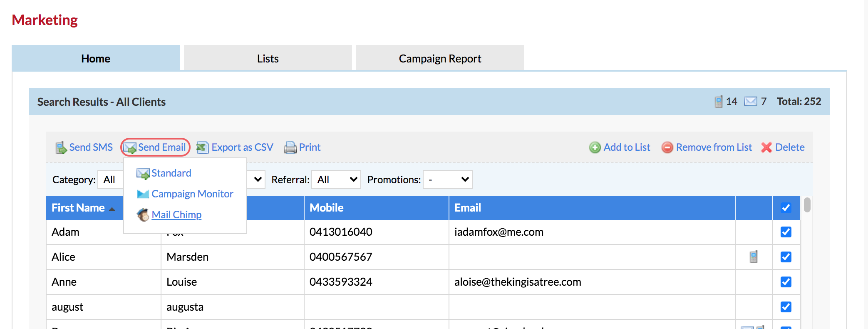Click the Print link
This screenshot has height=329, width=868.
click(x=310, y=147)
